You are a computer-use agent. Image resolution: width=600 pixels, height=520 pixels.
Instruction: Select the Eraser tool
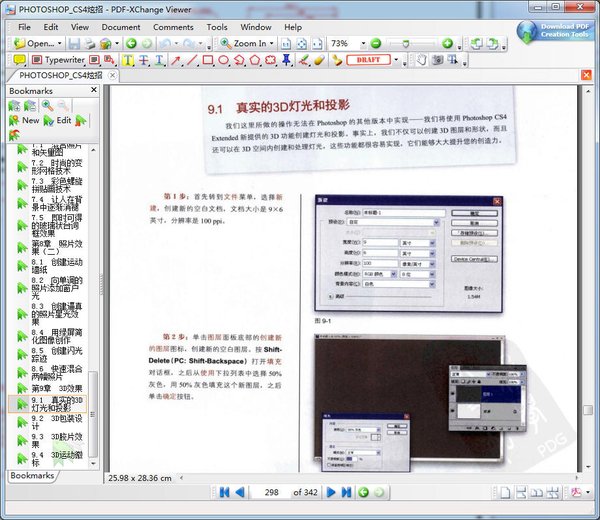(319, 60)
